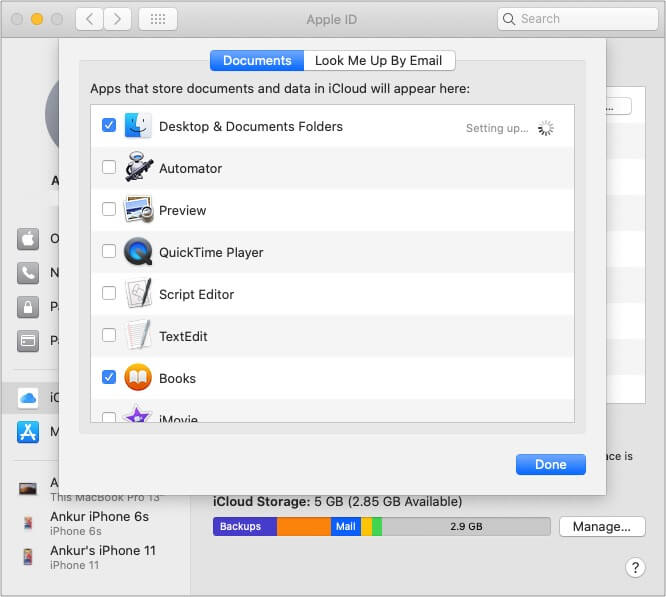Image resolution: width=666 pixels, height=597 pixels.
Task: Tick the Script Editor checkbox
Action: click(109, 293)
